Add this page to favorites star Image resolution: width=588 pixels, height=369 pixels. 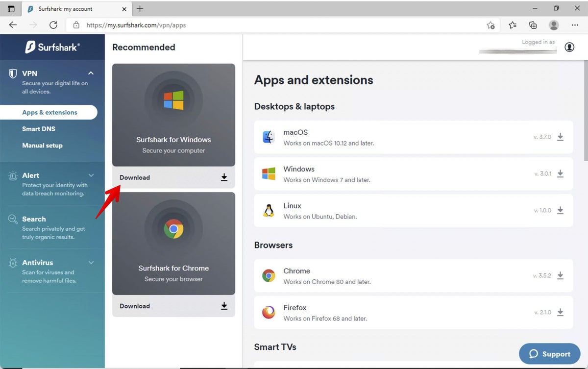click(x=490, y=25)
